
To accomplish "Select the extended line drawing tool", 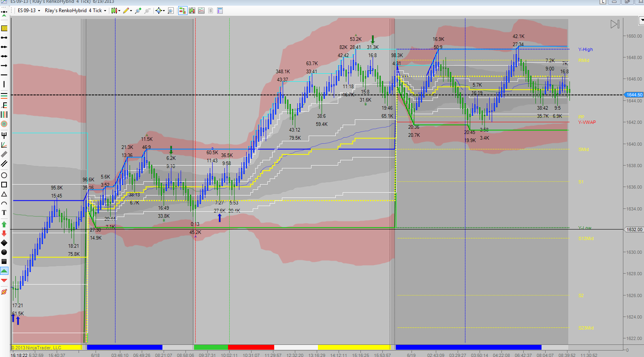I will (4, 56).
